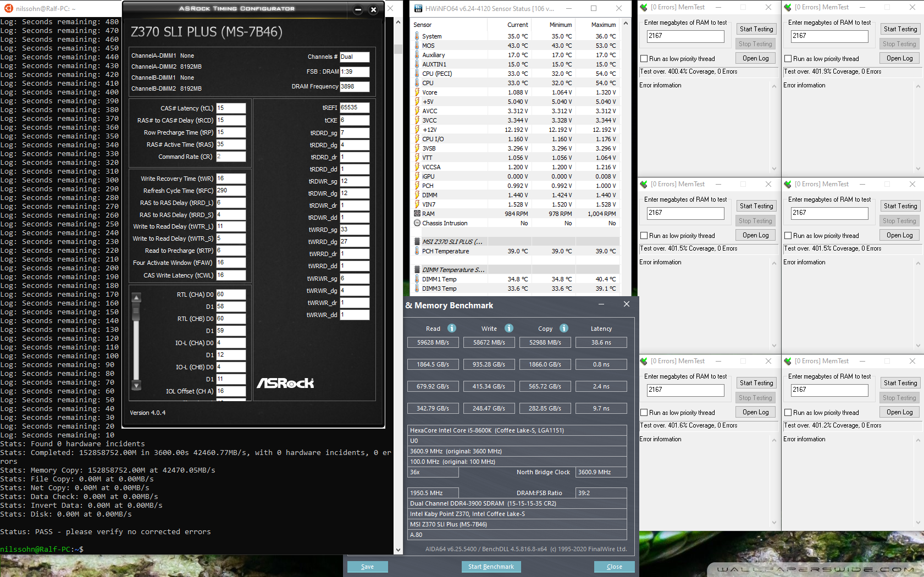Click the Minimum column header in HWiNFO
Image resolution: width=924 pixels, height=577 pixels.
point(561,25)
